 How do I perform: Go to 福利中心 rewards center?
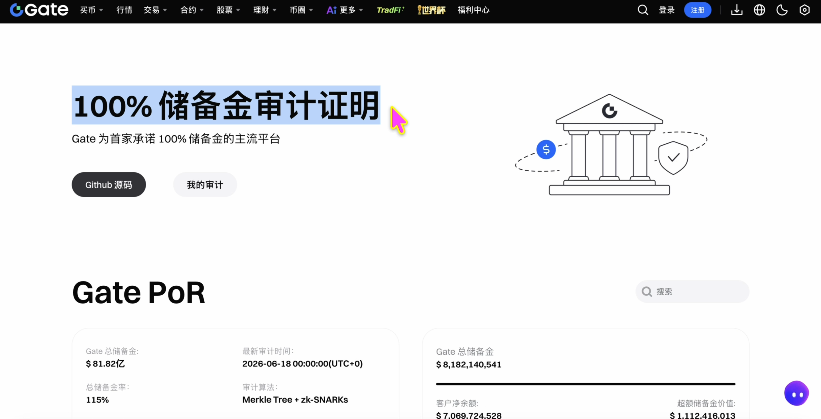click(x=473, y=10)
